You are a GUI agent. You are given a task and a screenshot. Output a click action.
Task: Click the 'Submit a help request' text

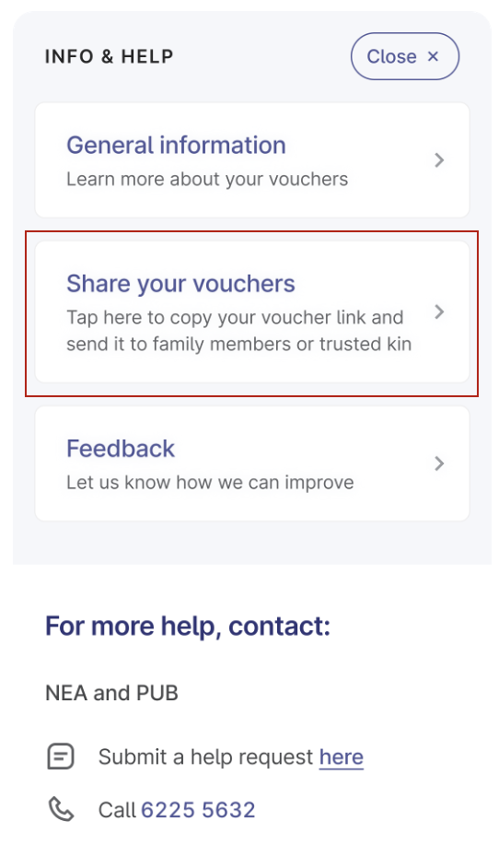tap(206, 757)
